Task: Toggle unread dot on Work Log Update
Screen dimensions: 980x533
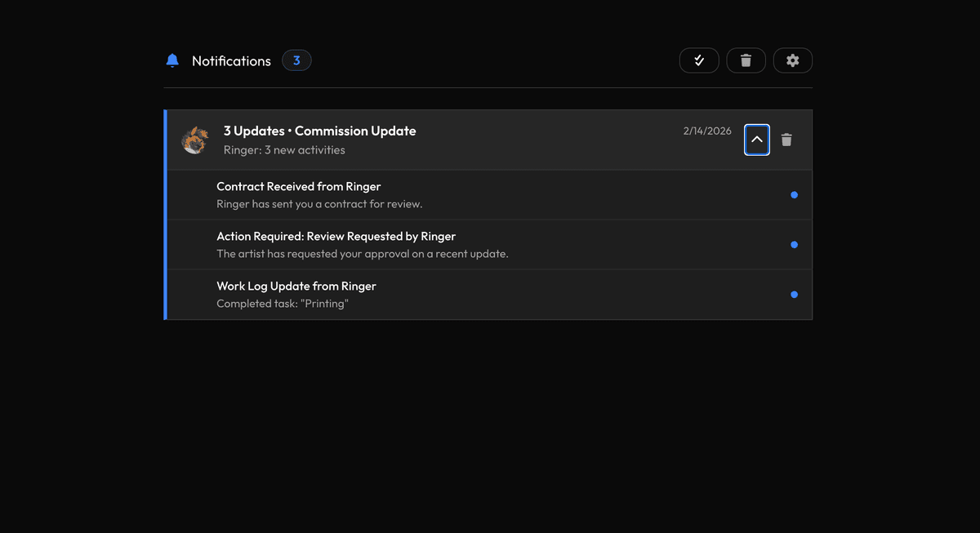Action: (x=794, y=295)
